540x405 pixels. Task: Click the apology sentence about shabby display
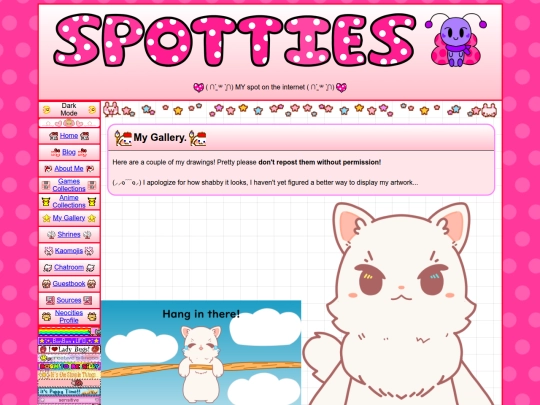click(265, 183)
